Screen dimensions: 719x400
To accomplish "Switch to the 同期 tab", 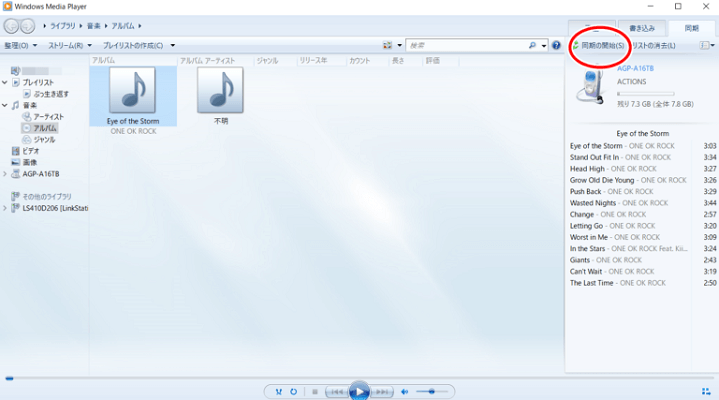I will coord(691,28).
